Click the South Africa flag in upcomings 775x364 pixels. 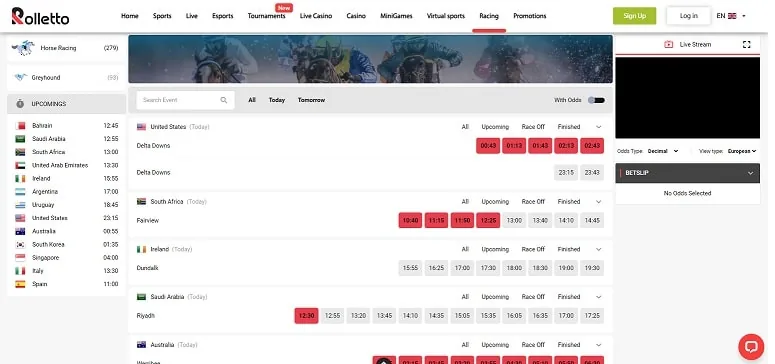pos(20,152)
